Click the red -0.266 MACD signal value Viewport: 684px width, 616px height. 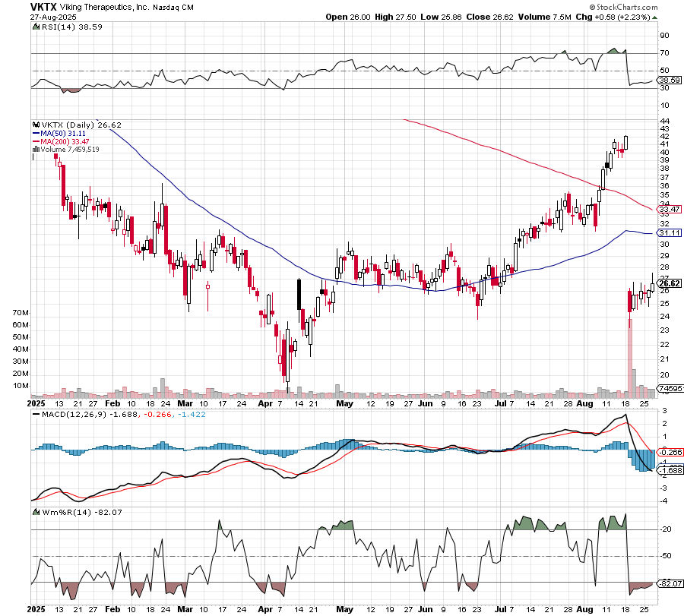(157, 415)
